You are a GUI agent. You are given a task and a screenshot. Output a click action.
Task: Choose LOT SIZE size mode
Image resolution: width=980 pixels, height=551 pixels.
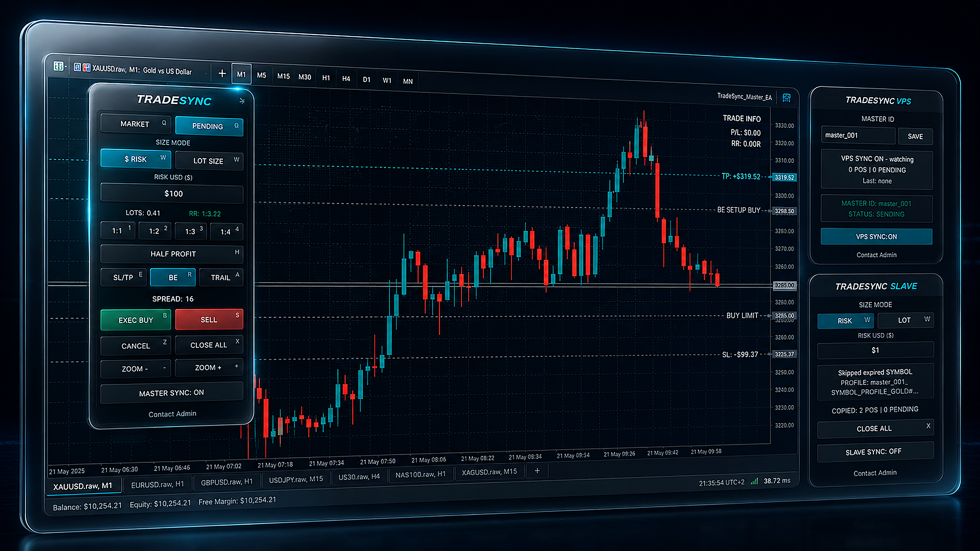pos(209,160)
